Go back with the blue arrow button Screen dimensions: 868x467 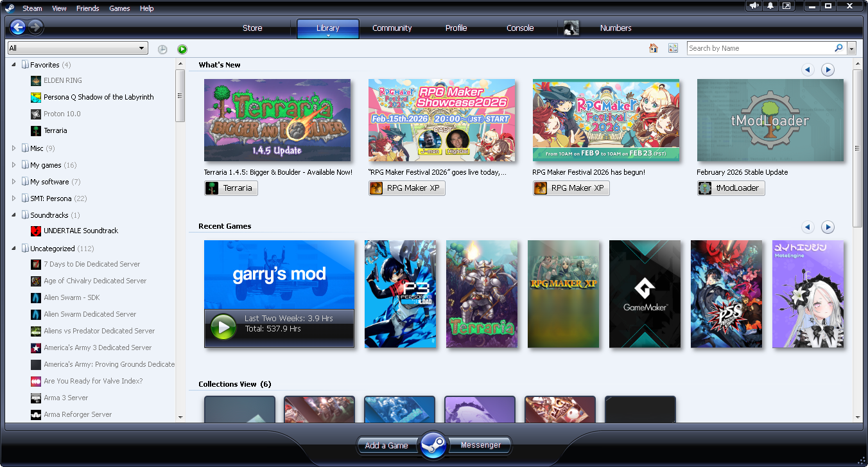pos(18,27)
